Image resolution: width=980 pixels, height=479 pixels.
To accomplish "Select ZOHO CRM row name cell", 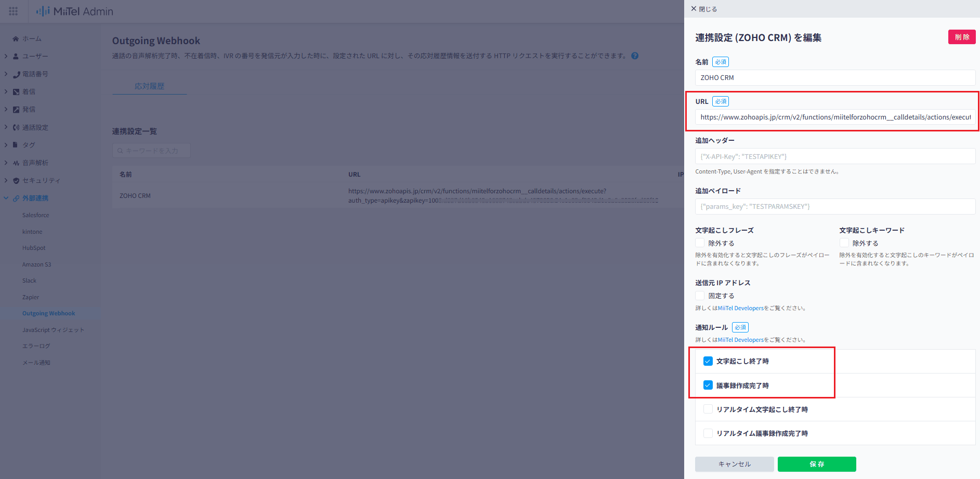I will (135, 196).
